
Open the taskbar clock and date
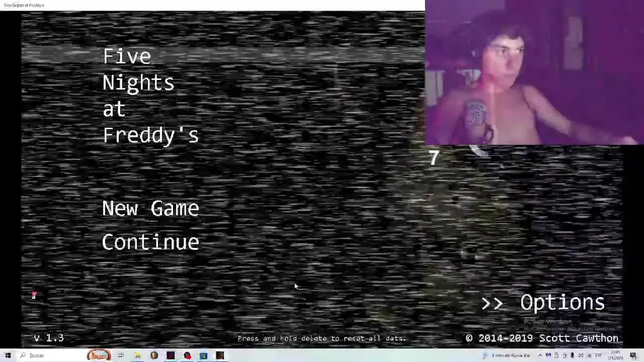pos(615,355)
